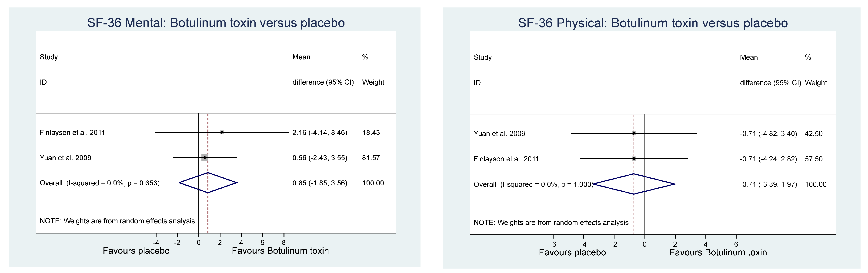The width and height of the screenshot is (868, 273).
Task: Click Finlayson point marker in Physical plot
Action: coord(634,158)
